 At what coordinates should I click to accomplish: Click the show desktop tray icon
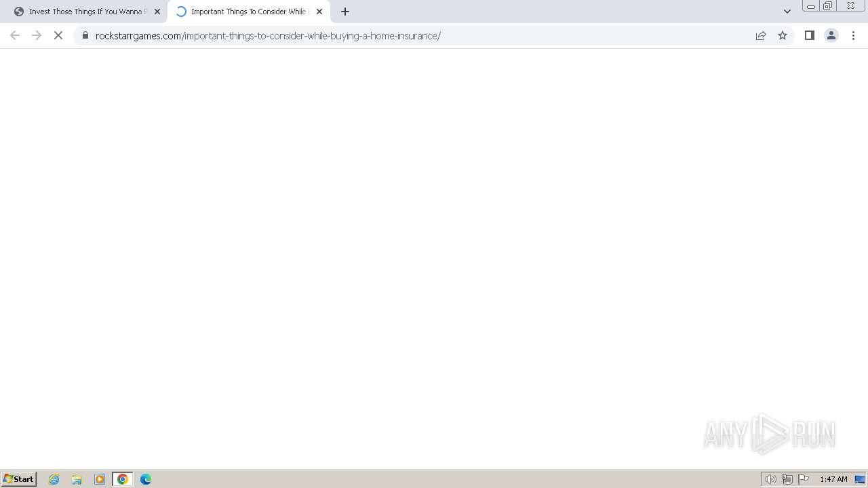coord(861,479)
